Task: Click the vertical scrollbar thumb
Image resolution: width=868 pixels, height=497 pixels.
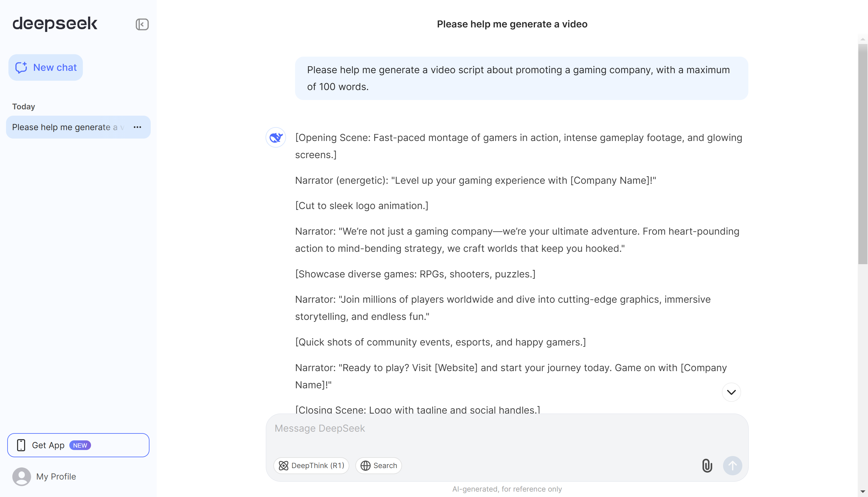Action: (x=863, y=154)
